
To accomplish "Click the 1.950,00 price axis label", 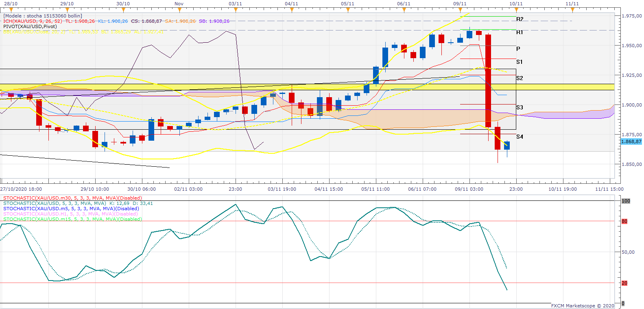I will [632, 46].
